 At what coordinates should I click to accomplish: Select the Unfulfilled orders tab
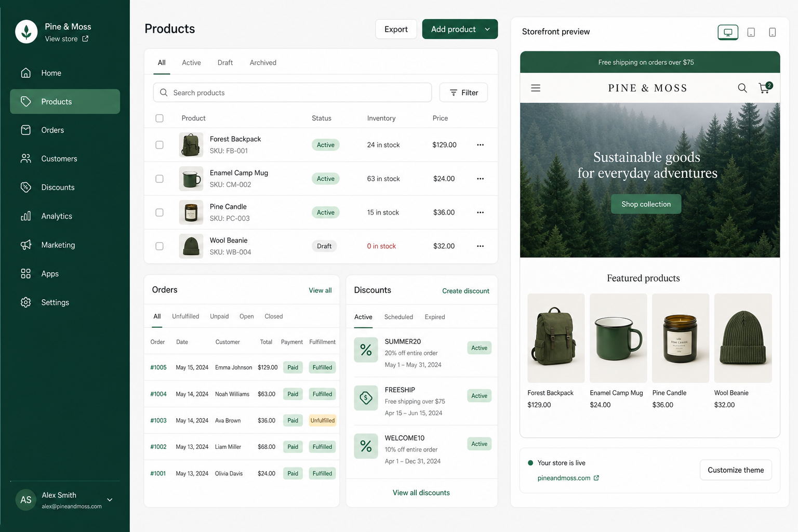pos(185,316)
